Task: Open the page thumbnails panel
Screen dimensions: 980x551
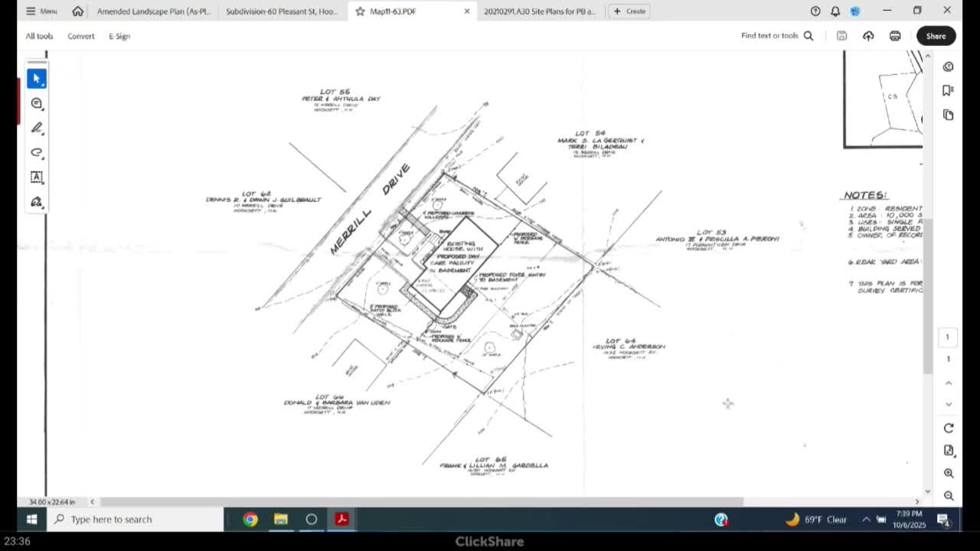Action: pos(949,115)
